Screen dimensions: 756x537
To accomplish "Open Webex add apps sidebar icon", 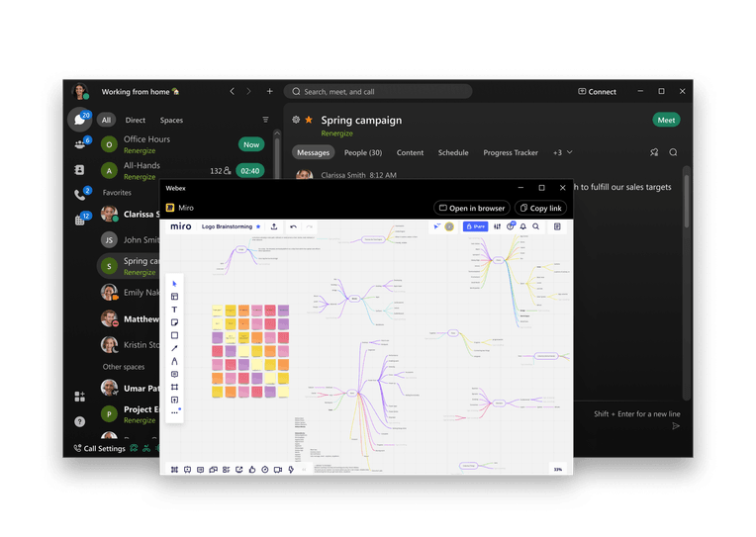I will pyautogui.click(x=79, y=397).
